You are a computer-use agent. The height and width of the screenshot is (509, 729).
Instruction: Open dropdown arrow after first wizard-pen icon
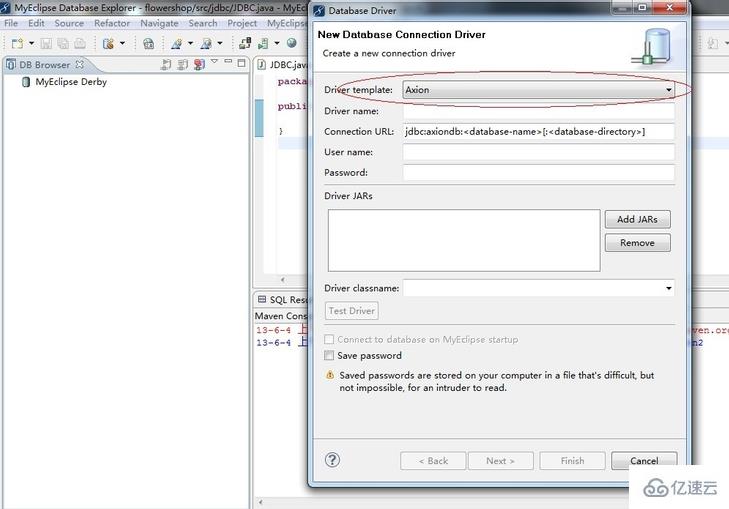190,44
